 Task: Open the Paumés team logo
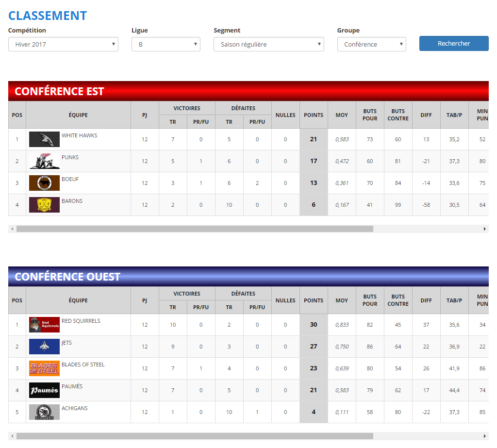[44, 390]
